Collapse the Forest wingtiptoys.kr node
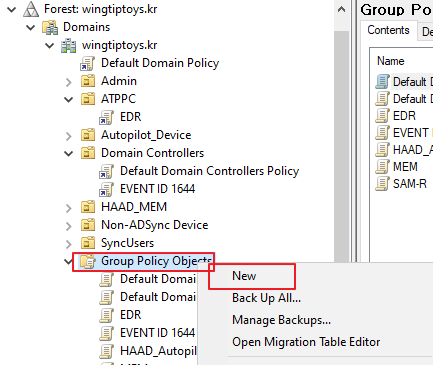This screenshot has height=365, width=433. pyautogui.click(x=12, y=9)
